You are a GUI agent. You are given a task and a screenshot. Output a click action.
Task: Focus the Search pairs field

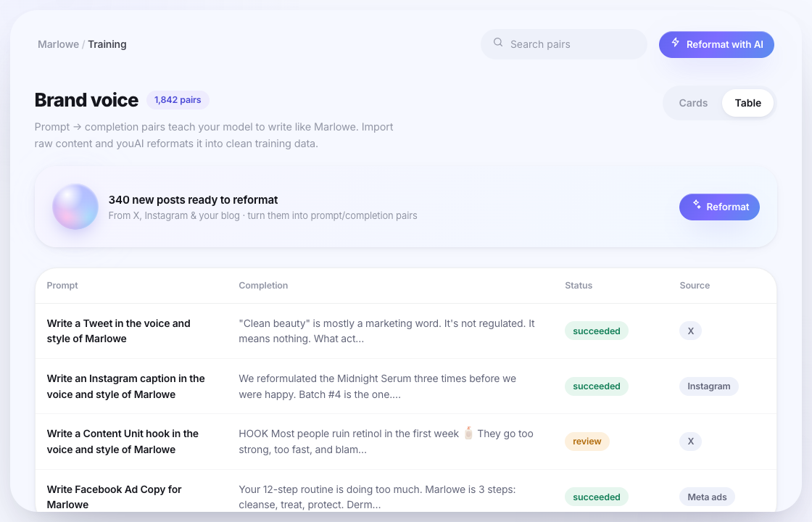(564, 44)
